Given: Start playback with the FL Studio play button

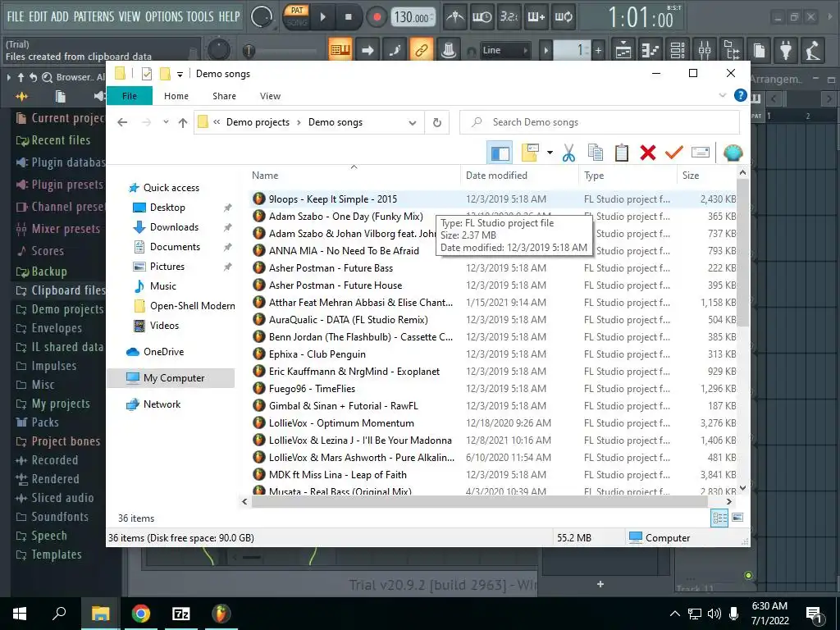Looking at the screenshot, I should click(323, 17).
